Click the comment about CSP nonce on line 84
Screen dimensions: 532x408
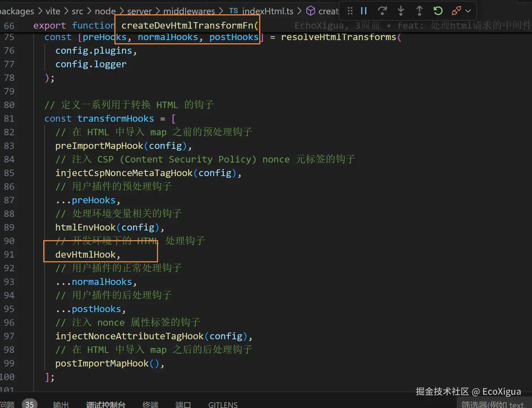point(205,160)
